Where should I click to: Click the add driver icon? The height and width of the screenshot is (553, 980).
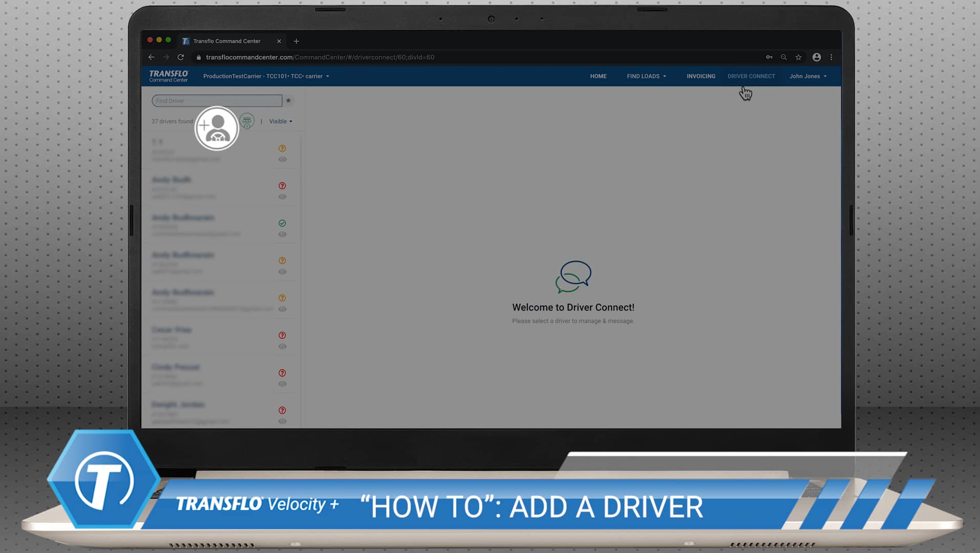coord(217,128)
